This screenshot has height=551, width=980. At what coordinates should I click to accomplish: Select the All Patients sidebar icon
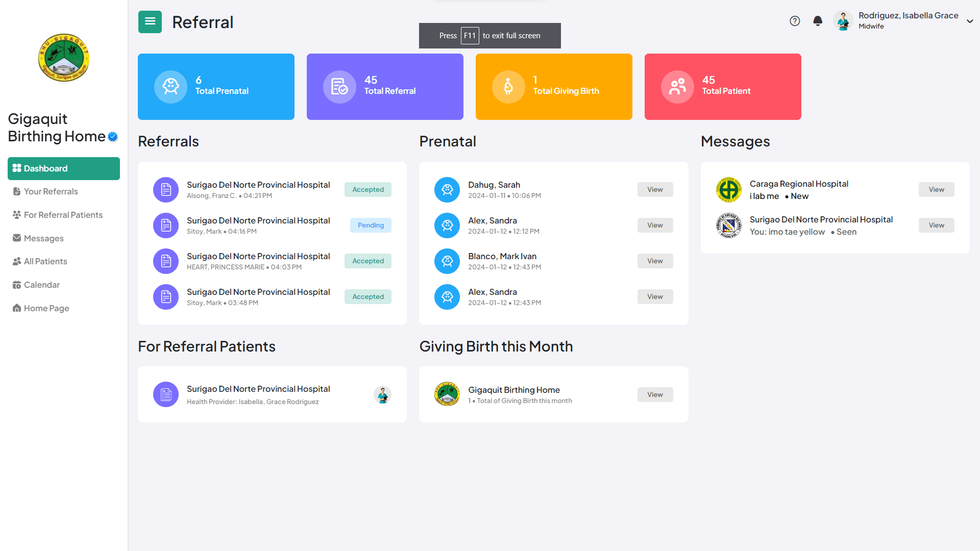[17, 261]
